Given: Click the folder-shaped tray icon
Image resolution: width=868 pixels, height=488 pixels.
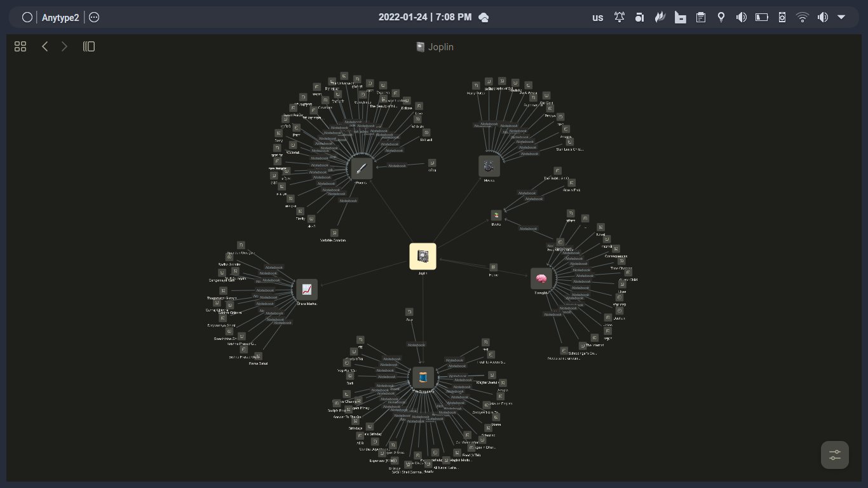Looking at the screenshot, I should pyautogui.click(x=681, y=17).
